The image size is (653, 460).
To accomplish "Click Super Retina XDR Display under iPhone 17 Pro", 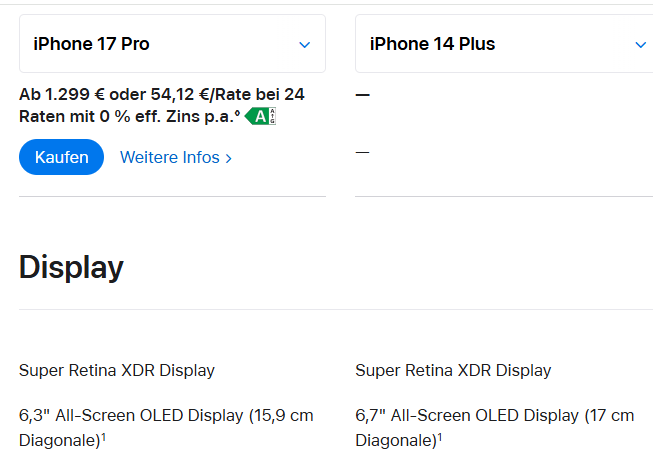I will (x=117, y=370).
